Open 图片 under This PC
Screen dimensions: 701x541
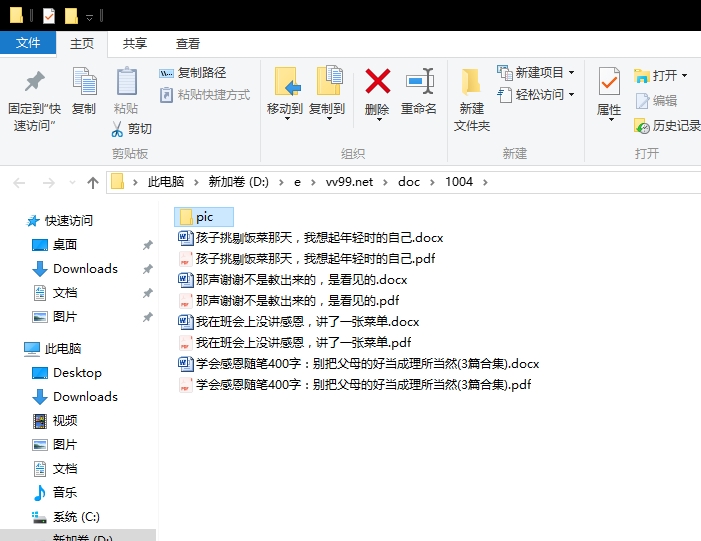coord(55,444)
